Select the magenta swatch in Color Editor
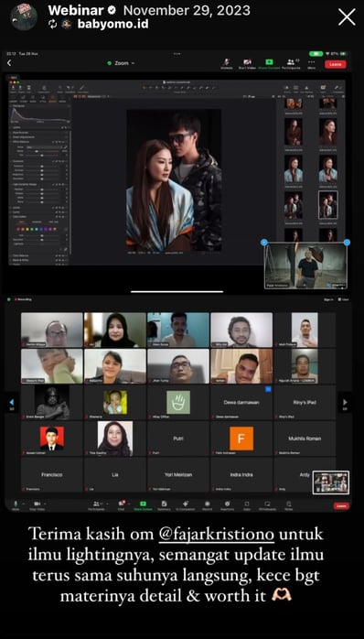364x639 pixels. click(50, 229)
